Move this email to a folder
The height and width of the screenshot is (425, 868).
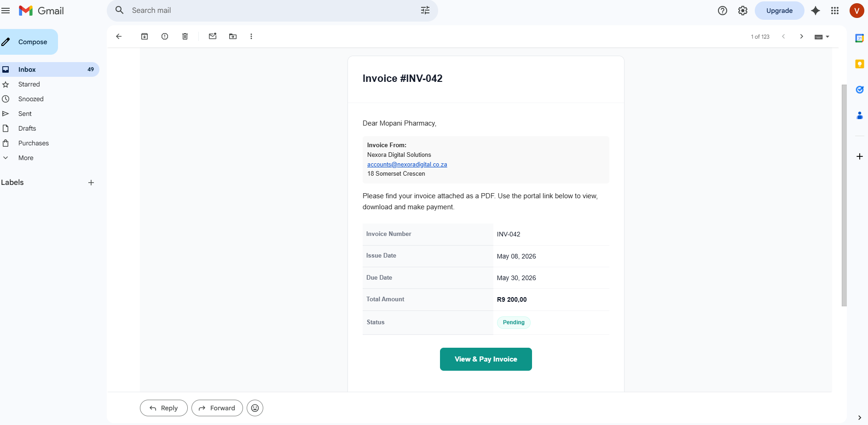point(233,36)
